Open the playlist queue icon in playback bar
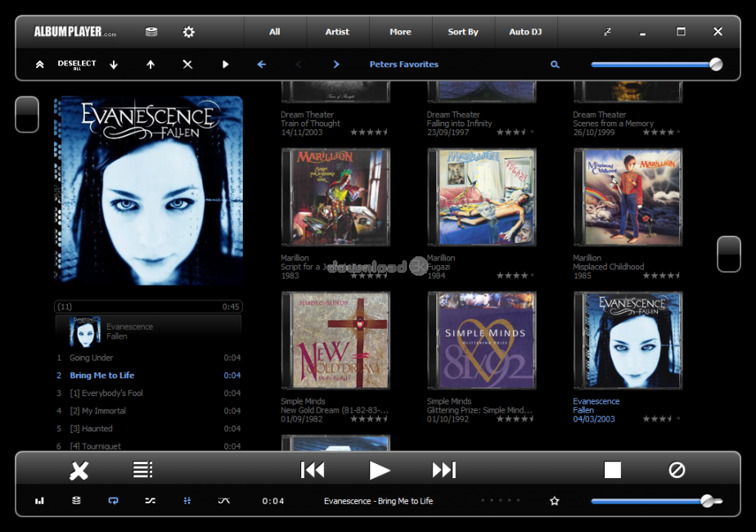Image resolution: width=756 pixels, height=532 pixels. pyautogui.click(x=142, y=469)
